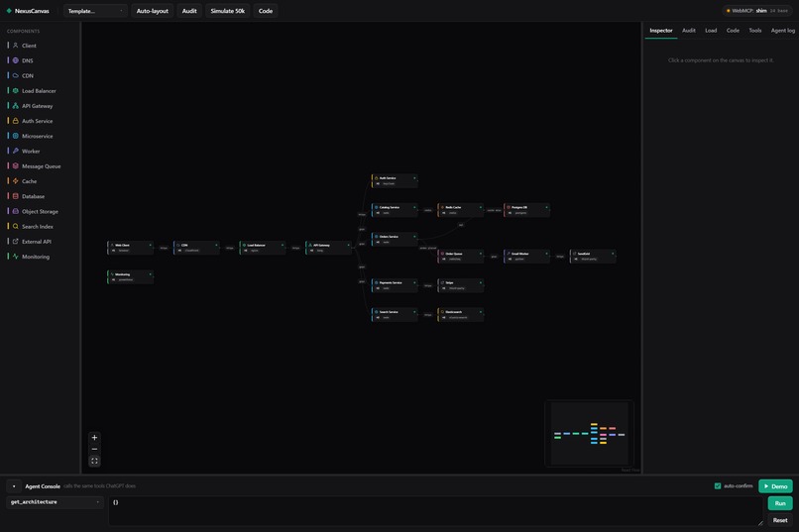This screenshot has width=799, height=532.
Task: Click the minimap overview of the canvas
Action: pos(590,433)
